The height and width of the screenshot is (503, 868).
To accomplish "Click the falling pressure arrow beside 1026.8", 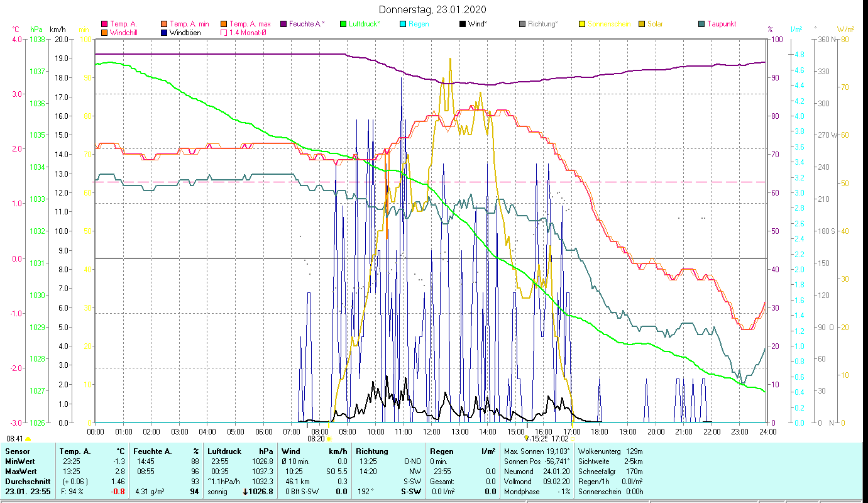I will click(x=245, y=492).
